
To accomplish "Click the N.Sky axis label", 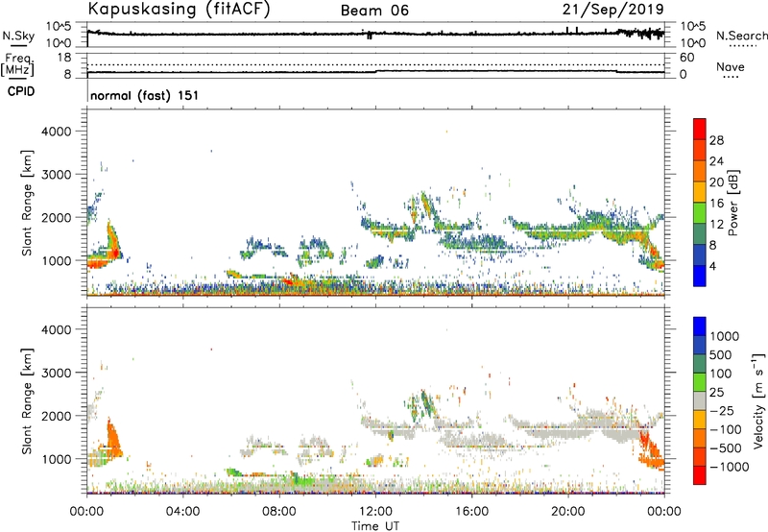I will tap(18, 36).
